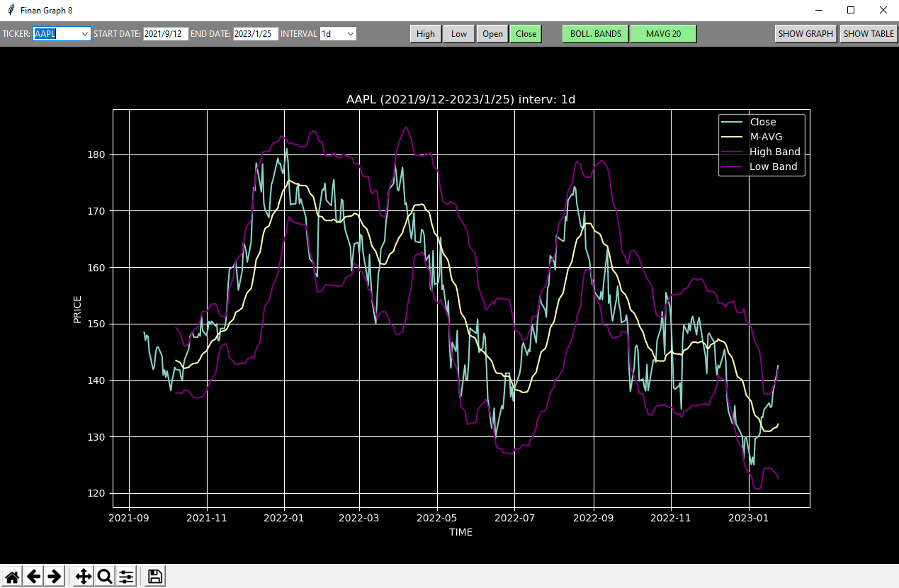899x588 pixels.
Task: Edit the END DATE field
Action: click(256, 34)
